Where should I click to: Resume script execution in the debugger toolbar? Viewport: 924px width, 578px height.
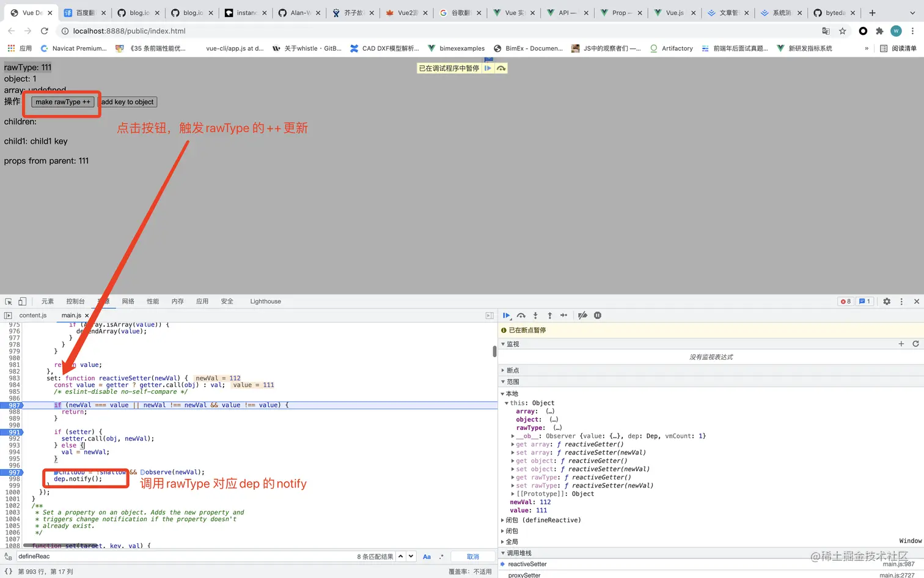(507, 316)
